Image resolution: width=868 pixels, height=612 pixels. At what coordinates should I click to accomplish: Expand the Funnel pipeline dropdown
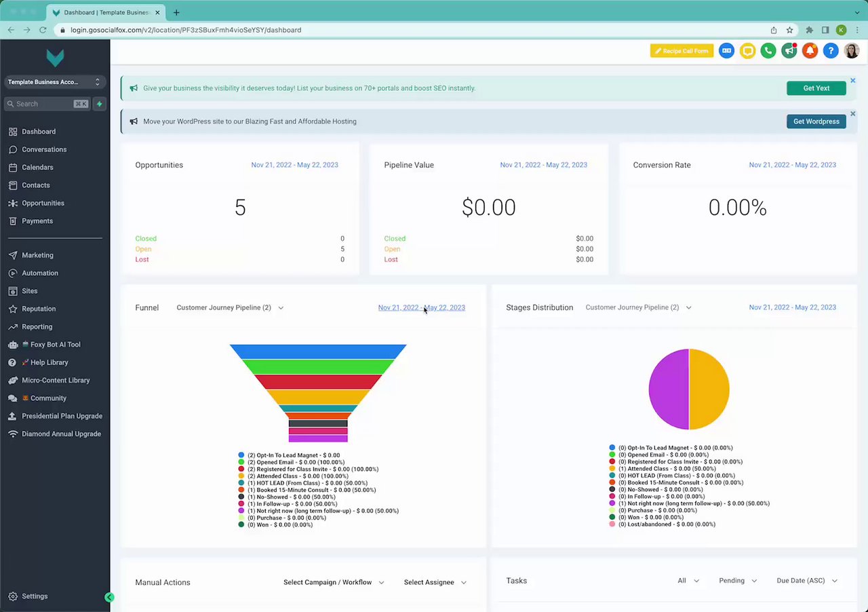pyautogui.click(x=230, y=307)
